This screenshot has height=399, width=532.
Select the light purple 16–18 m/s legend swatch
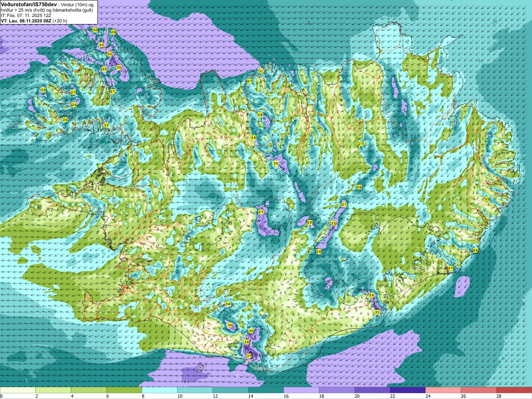(x=301, y=390)
